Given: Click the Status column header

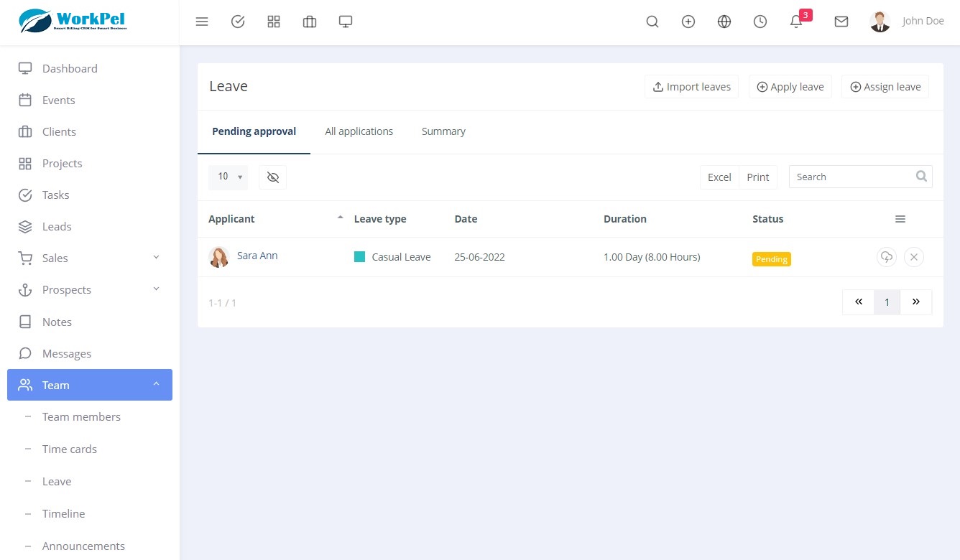Looking at the screenshot, I should click(767, 219).
